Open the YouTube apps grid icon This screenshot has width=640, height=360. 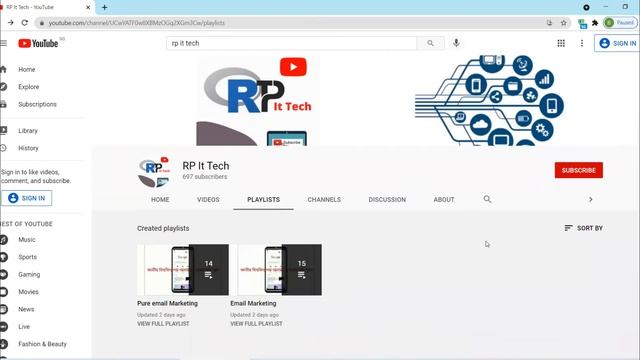(x=561, y=43)
